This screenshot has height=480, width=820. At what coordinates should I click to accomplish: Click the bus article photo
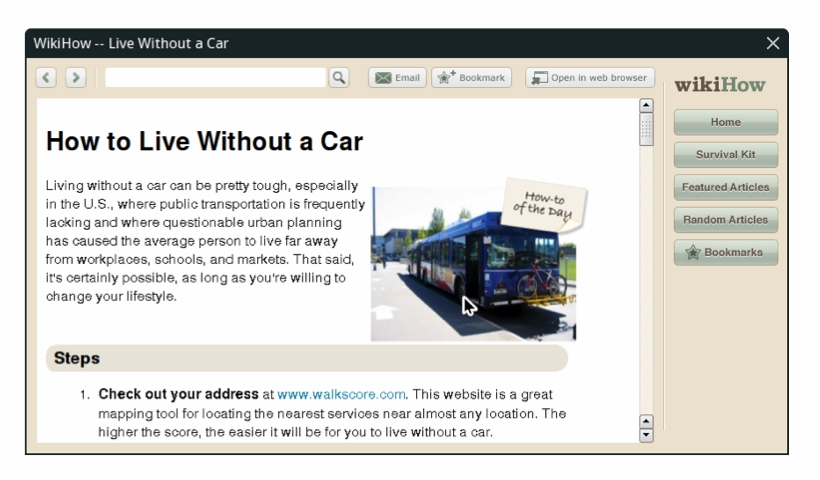pyautogui.click(x=473, y=264)
